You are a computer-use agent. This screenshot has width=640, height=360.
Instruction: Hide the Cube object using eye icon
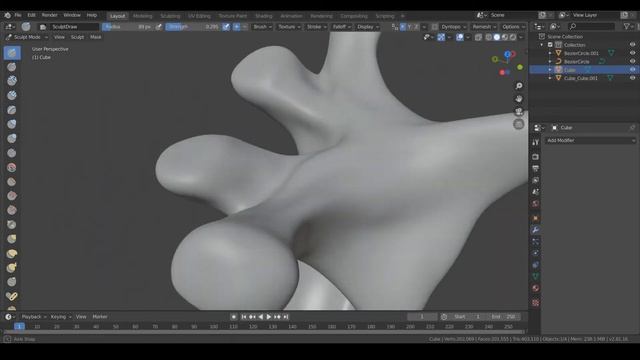[x=632, y=70]
